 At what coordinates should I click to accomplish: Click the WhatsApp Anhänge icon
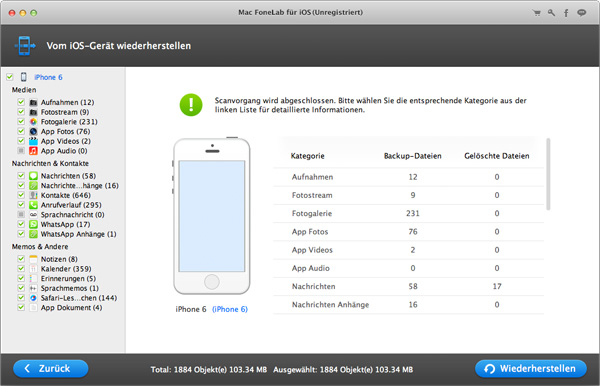pyautogui.click(x=33, y=234)
